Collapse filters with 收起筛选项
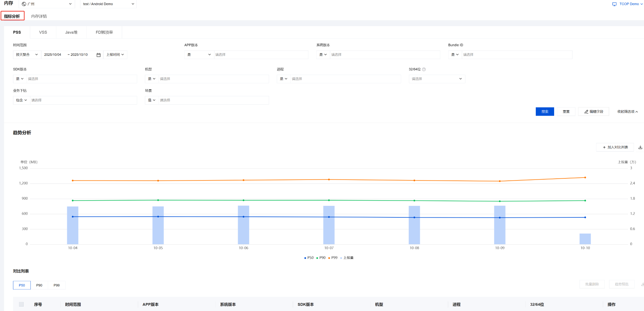644x311 pixels. click(x=627, y=112)
